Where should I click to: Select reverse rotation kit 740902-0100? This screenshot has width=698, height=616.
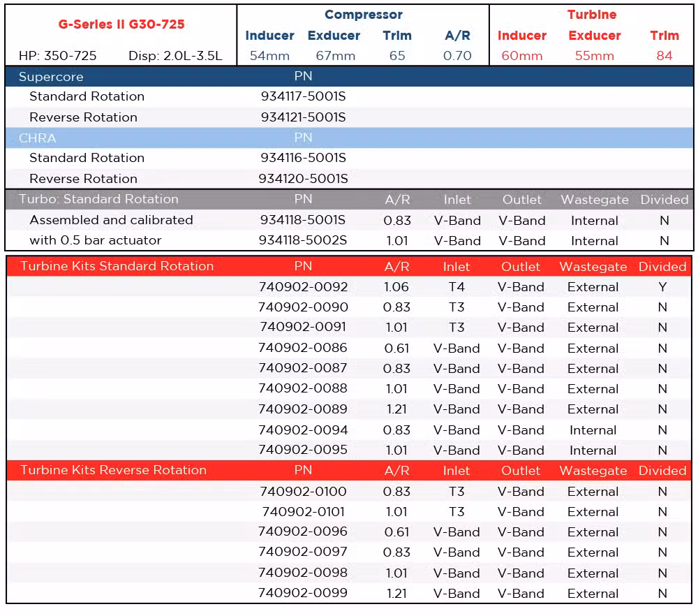click(303, 491)
